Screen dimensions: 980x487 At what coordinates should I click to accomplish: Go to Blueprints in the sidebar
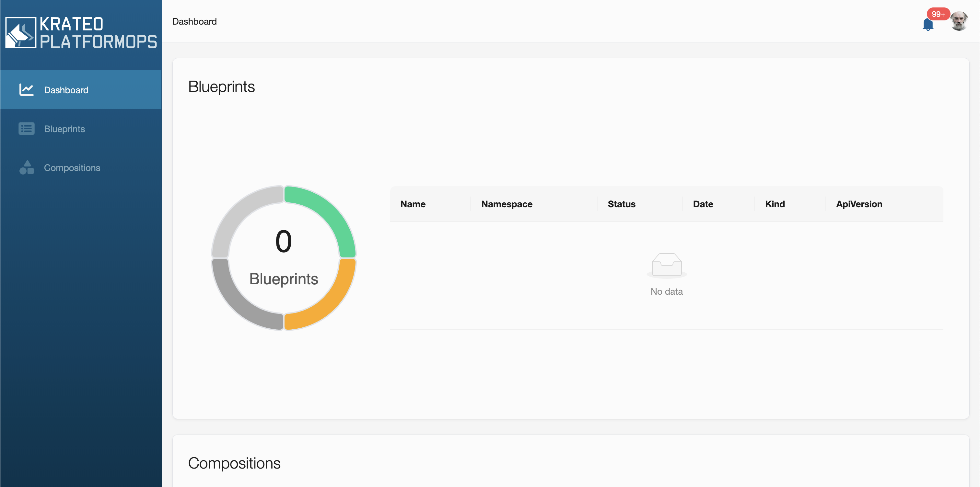(64, 129)
